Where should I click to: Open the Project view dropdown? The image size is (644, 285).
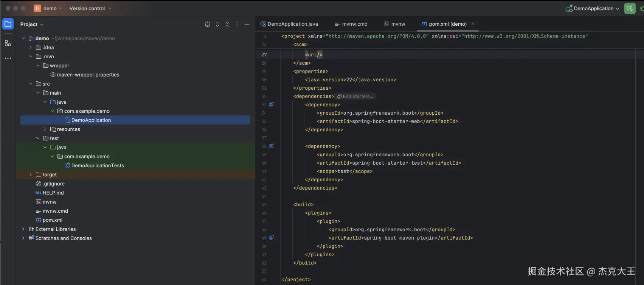(x=32, y=24)
